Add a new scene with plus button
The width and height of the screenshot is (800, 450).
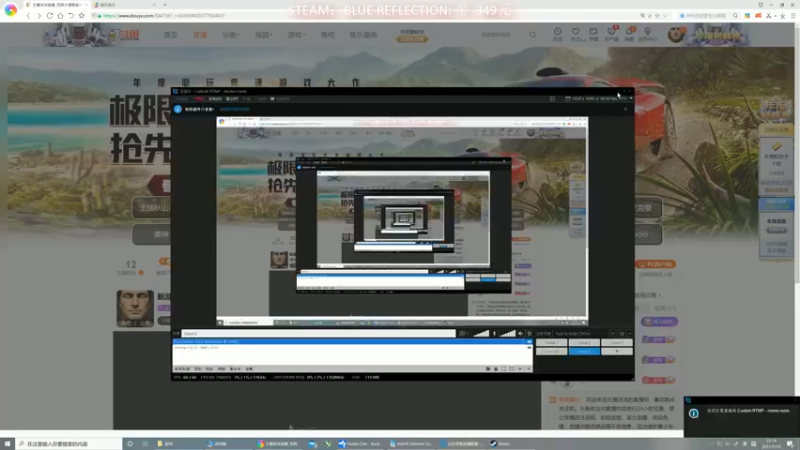point(617,352)
